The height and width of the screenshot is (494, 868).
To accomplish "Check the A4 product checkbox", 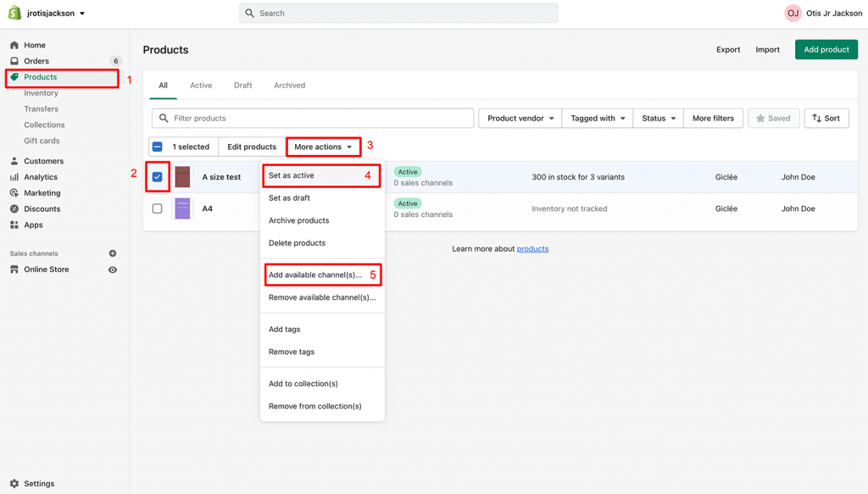I will pyautogui.click(x=157, y=208).
